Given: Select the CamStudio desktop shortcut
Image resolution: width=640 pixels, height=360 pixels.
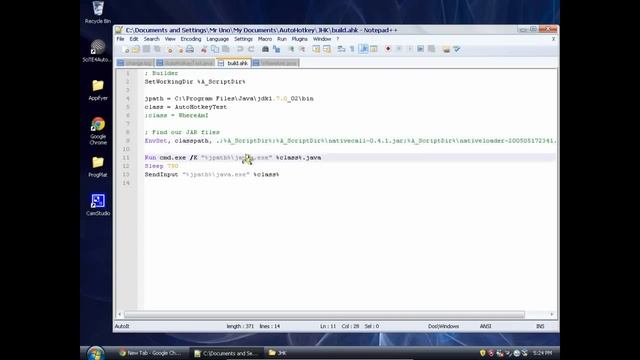Looking at the screenshot, I should (x=98, y=205).
